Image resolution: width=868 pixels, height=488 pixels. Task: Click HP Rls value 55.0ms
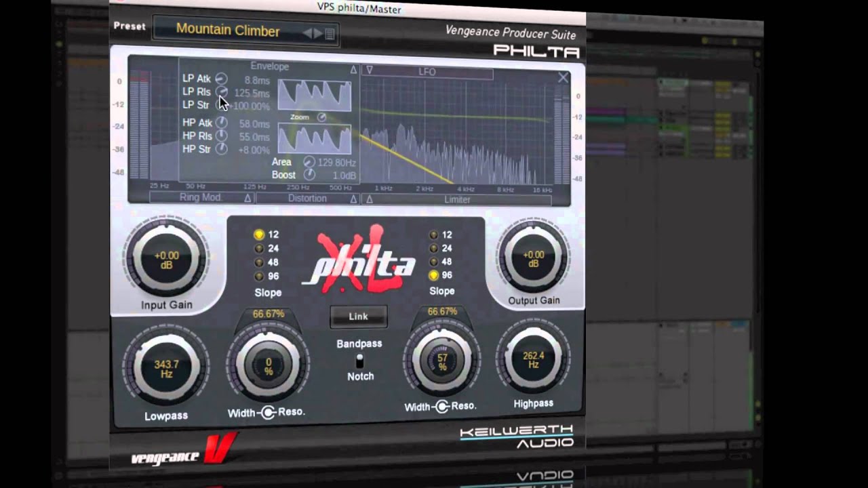tap(254, 137)
